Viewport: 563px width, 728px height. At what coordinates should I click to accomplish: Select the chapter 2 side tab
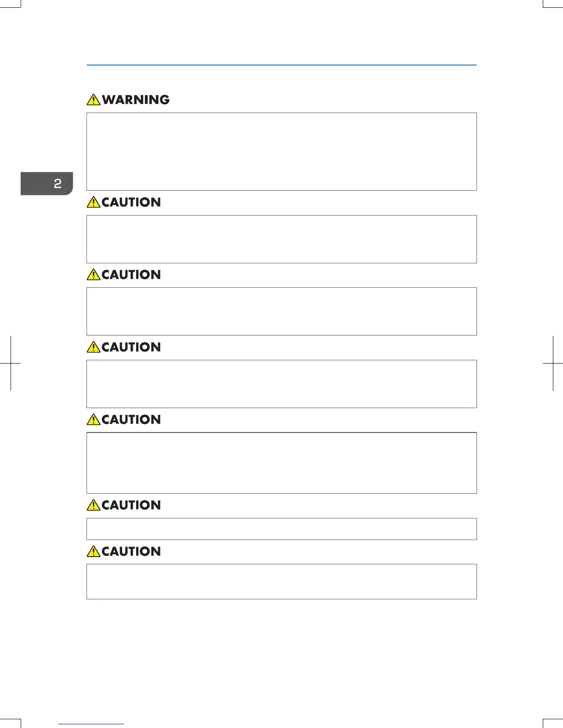[x=47, y=184]
